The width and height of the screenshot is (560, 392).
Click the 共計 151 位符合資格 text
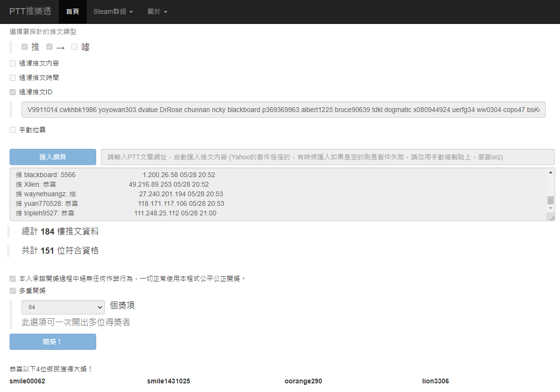pyautogui.click(x=60, y=251)
